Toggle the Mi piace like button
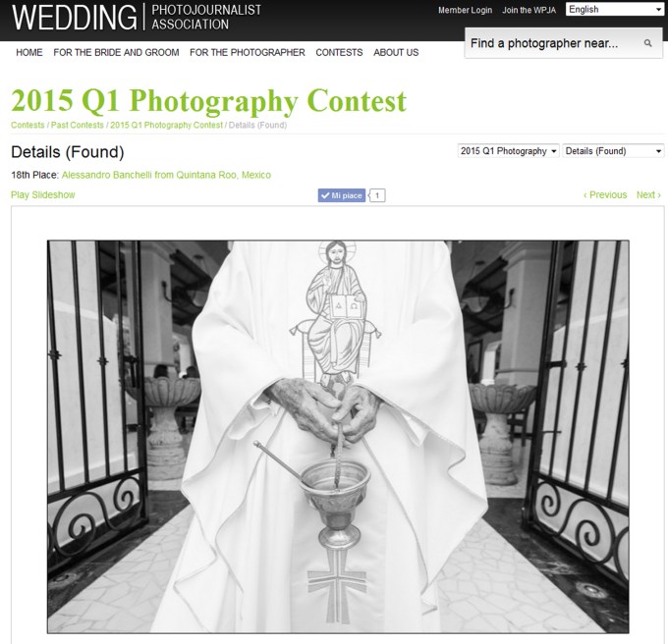 [342, 195]
